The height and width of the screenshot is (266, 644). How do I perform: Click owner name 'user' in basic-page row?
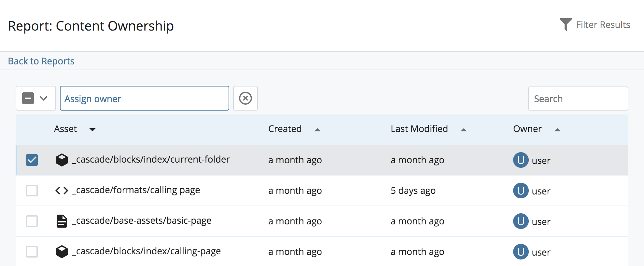pos(541,221)
